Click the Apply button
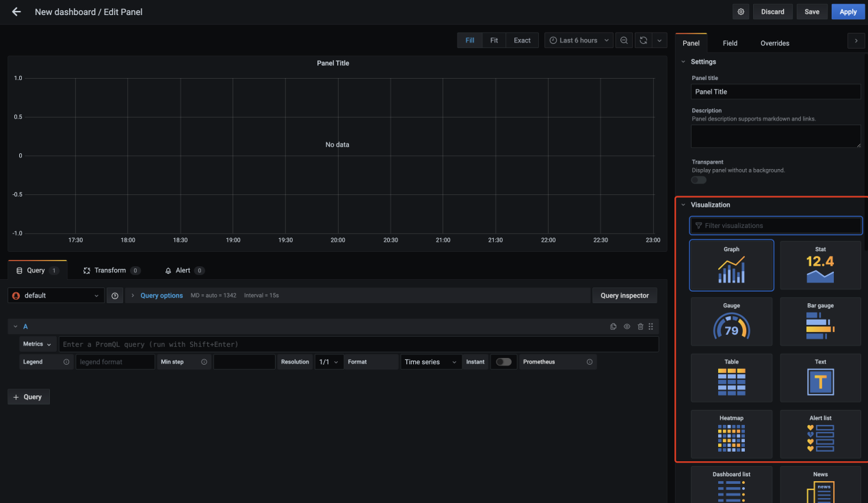The image size is (868, 503). click(x=847, y=12)
